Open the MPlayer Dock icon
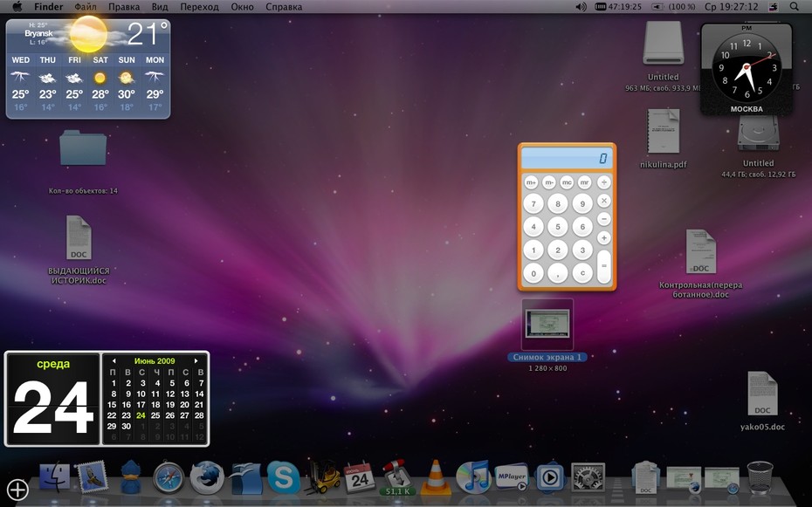 [x=512, y=477]
